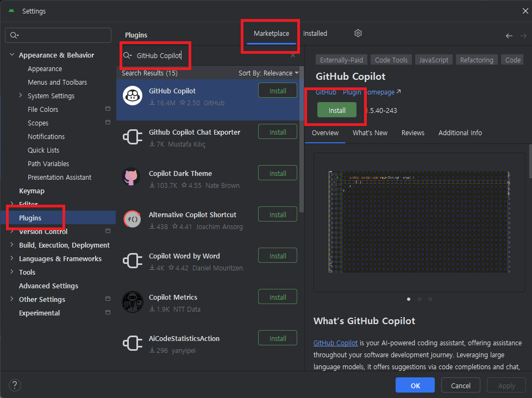Click the back navigation arrow
This screenshot has height=398, width=532.
[x=509, y=36]
